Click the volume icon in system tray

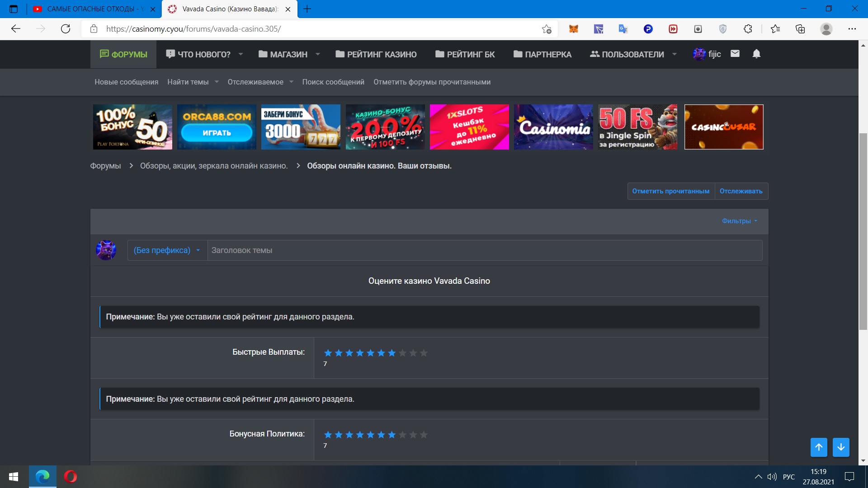pyautogui.click(x=772, y=477)
